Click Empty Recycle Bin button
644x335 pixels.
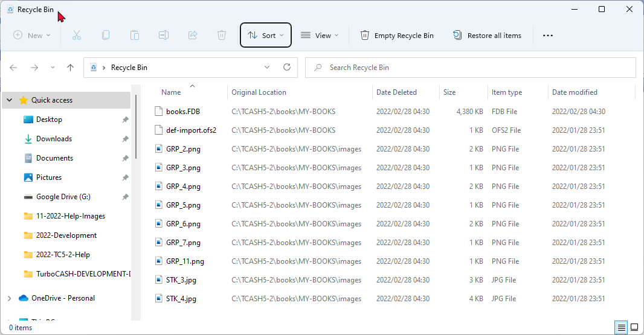[397, 36]
